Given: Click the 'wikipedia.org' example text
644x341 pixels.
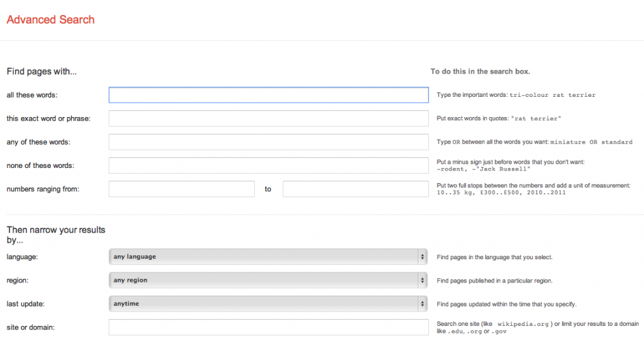Looking at the screenshot, I should point(523,324).
